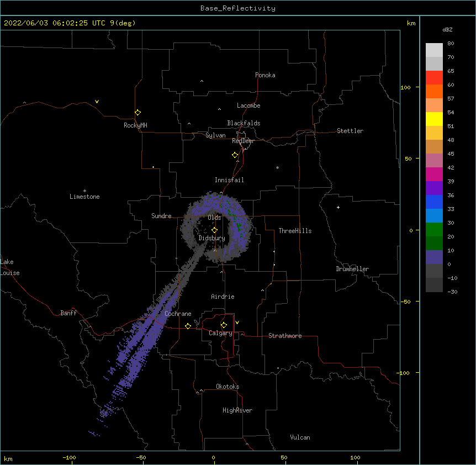
Task: Click the blue 36 dBZ color swatch
Action: point(434,202)
